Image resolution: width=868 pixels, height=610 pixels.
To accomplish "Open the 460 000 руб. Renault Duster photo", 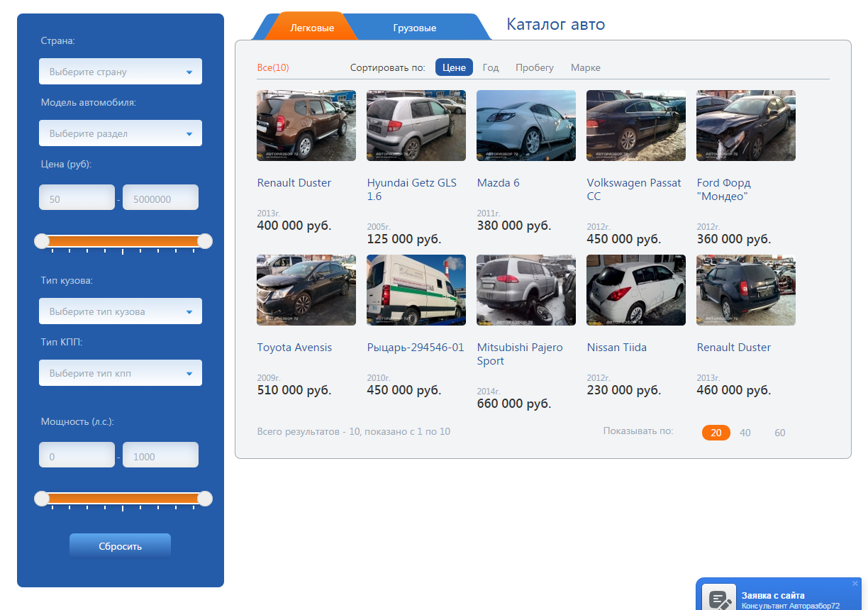I will (x=746, y=290).
